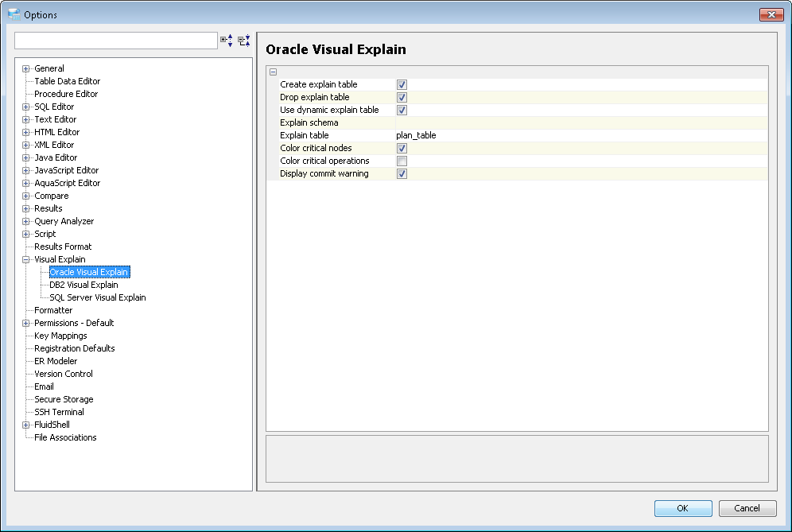Screen dimensions: 792x532
Task: Expand the Query Analyzer tree node
Action: click(25, 221)
